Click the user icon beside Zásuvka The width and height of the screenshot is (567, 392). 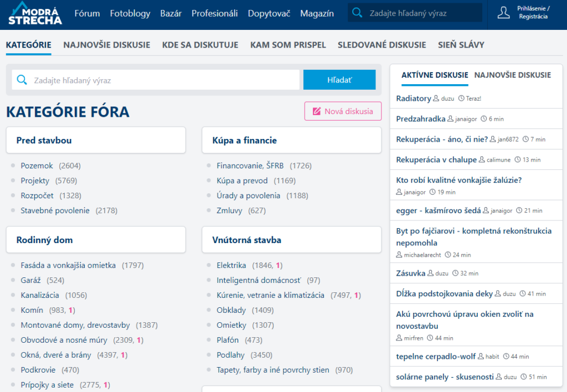point(431,274)
